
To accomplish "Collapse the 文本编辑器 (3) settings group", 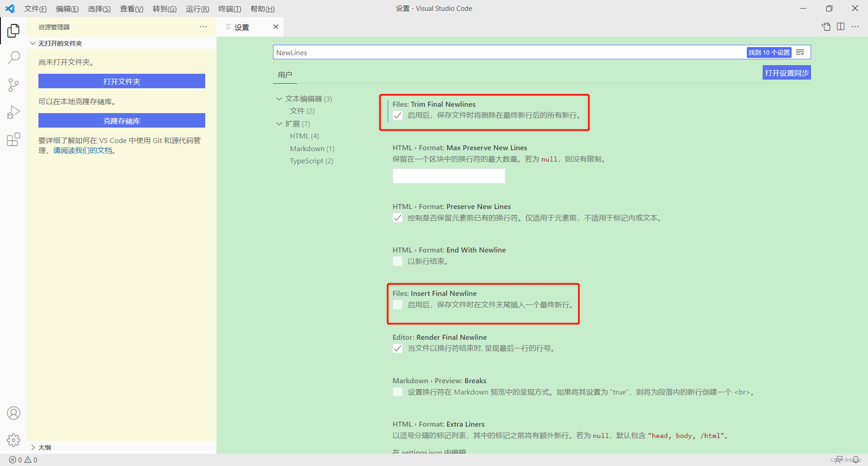I will click(279, 99).
